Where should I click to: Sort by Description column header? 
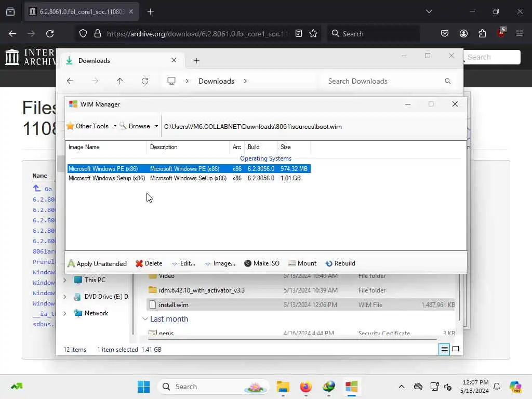tap(188, 147)
